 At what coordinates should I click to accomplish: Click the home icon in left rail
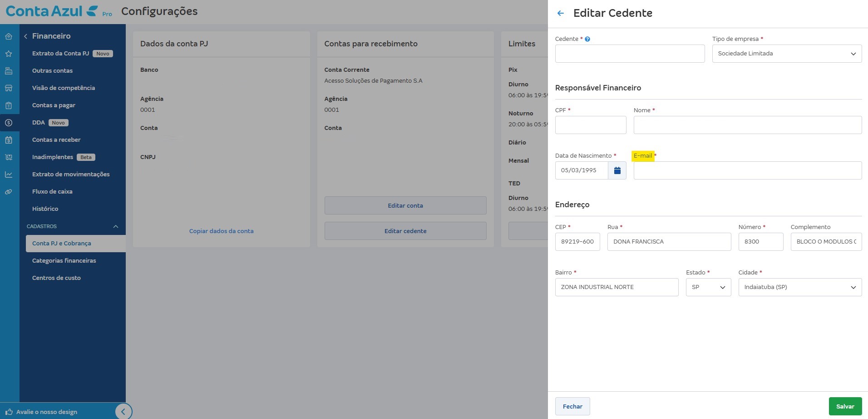9,36
